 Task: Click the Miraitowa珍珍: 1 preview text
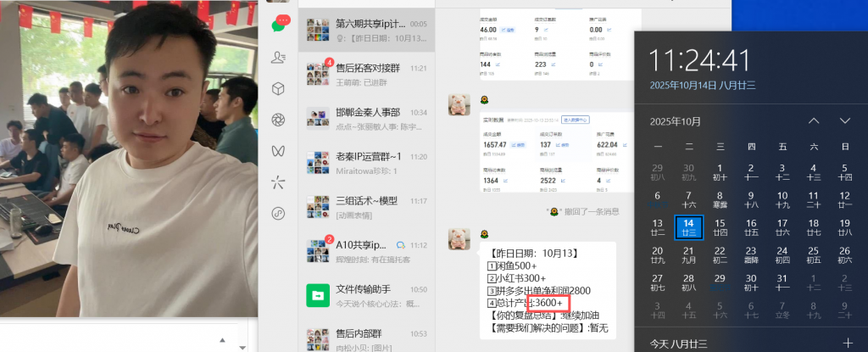pos(366,171)
